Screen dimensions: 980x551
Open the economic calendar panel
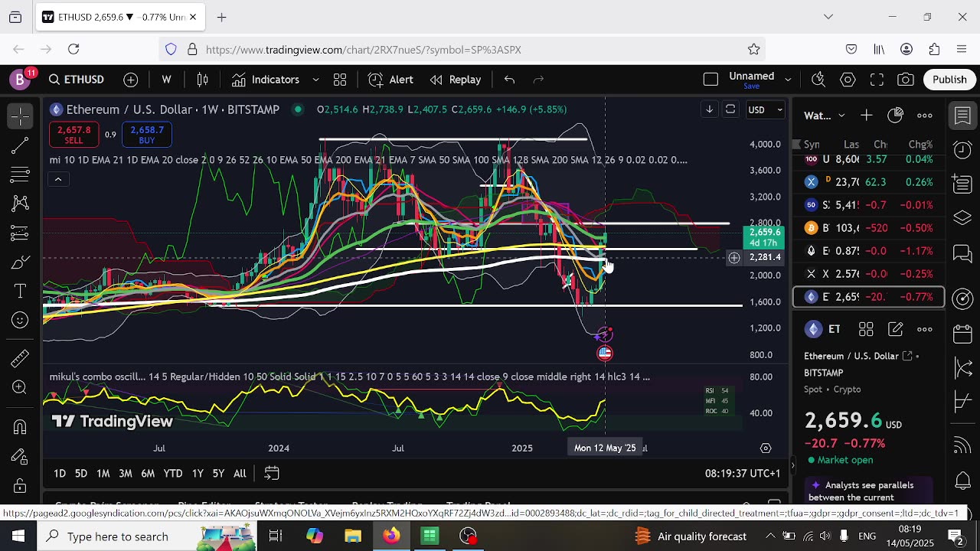963,334
